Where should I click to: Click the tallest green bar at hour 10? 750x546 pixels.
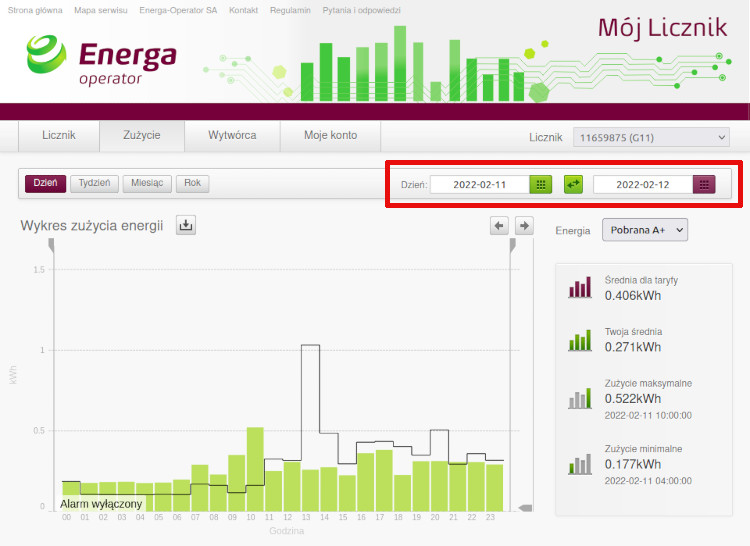255,469
